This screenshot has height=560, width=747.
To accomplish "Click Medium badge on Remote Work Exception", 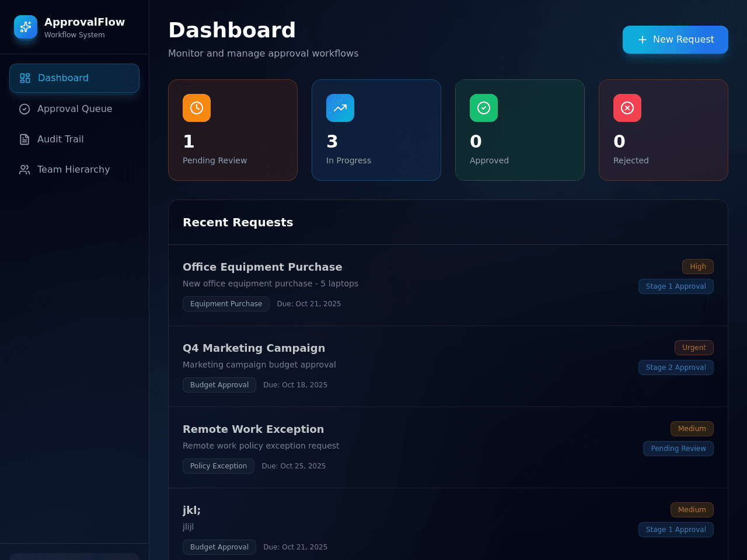I will 692,429.
